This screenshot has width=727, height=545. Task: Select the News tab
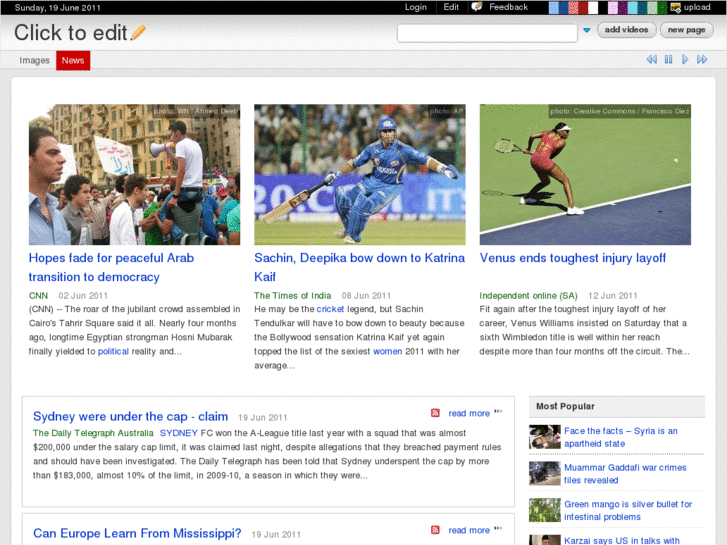(73, 60)
